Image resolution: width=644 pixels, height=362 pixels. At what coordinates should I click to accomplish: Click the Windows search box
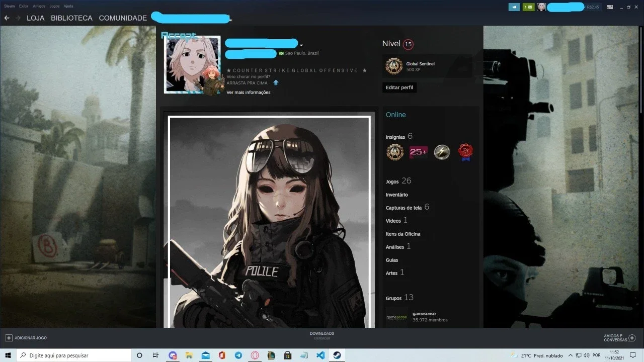[74, 355]
